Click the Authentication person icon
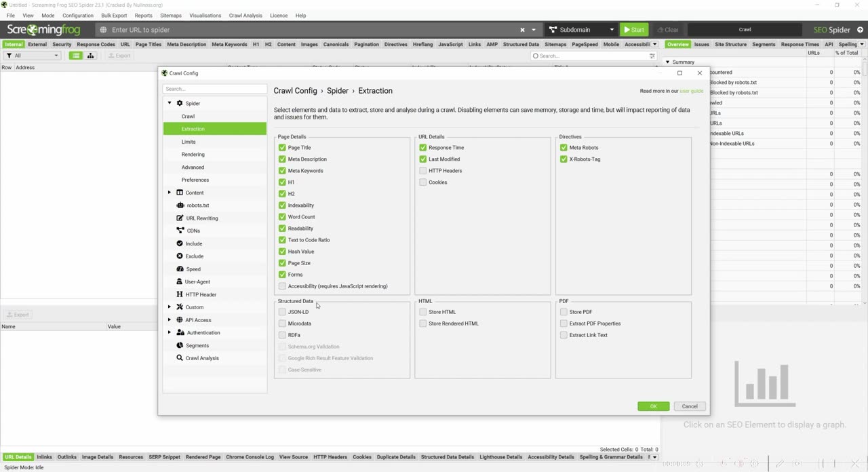Image resolution: width=868 pixels, height=472 pixels. pyautogui.click(x=180, y=332)
